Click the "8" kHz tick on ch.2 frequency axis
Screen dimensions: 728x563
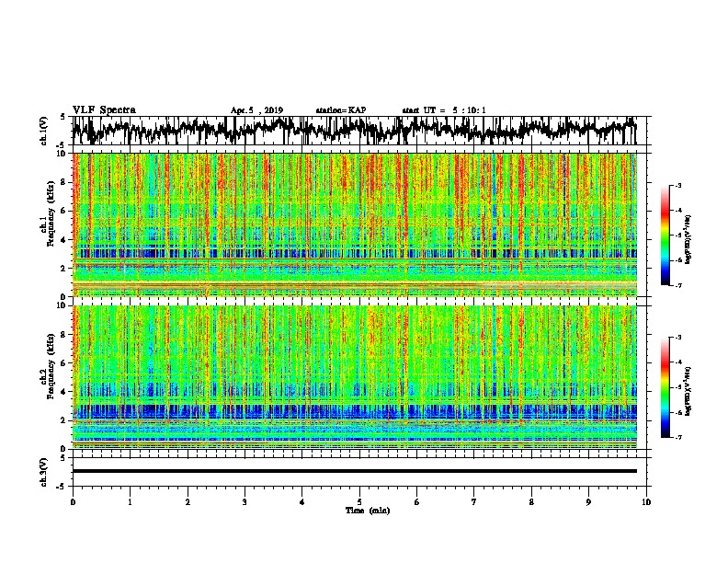pos(64,335)
